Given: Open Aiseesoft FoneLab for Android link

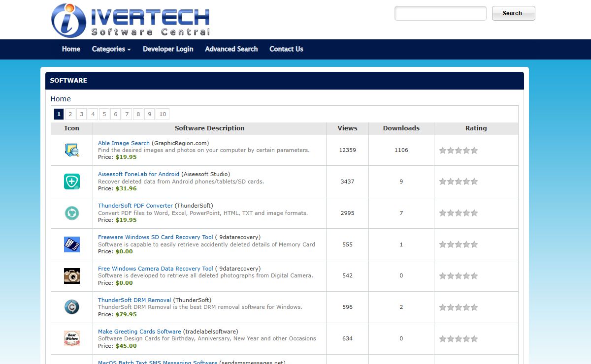Looking at the screenshot, I should (139, 174).
